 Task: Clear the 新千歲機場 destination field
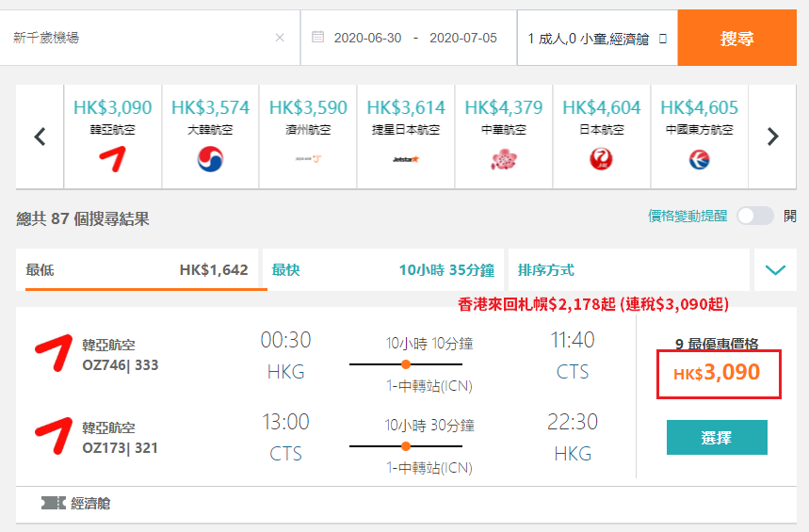280,38
